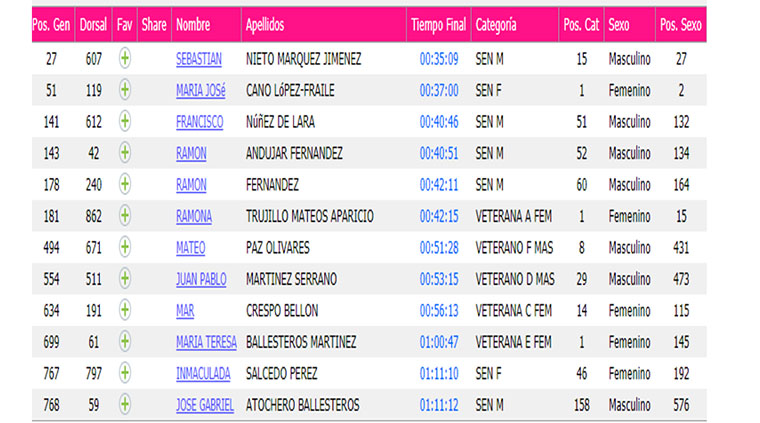The image size is (760, 423).
Task: Sort by the Pos. Gen column header
Action: [x=53, y=25]
